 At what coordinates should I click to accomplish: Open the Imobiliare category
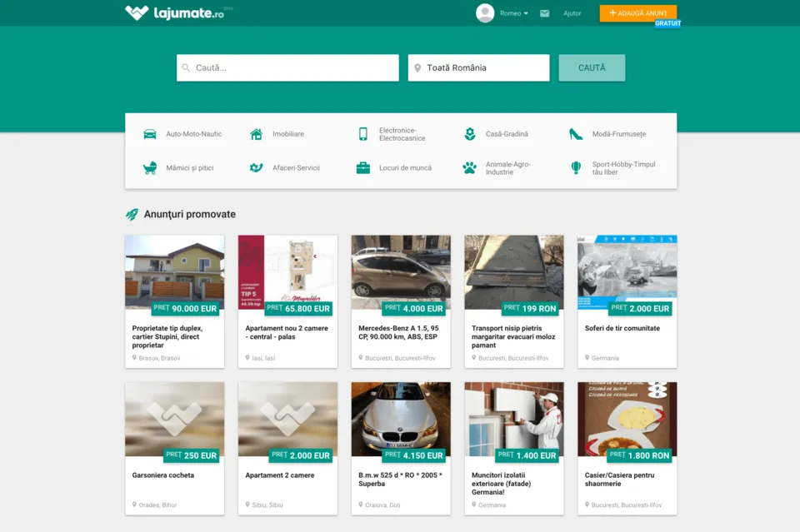[x=288, y=134]
